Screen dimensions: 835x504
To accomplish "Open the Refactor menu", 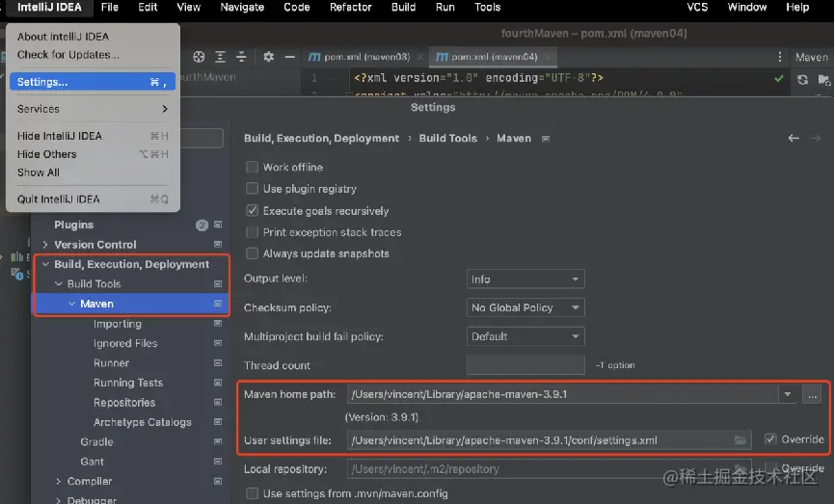I will [x=350, y=8].
